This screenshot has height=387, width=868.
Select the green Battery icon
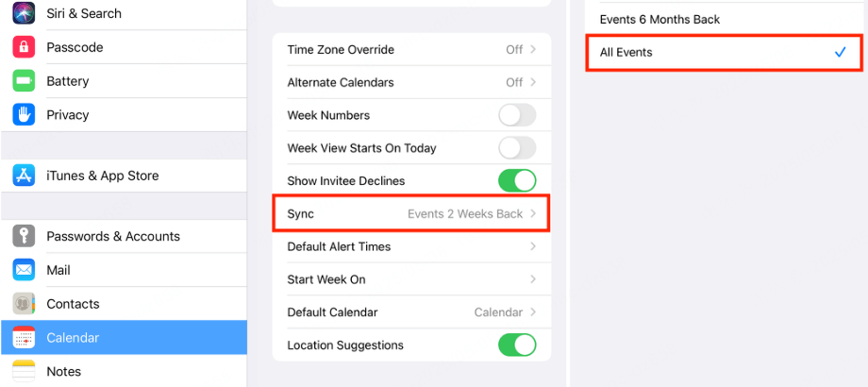coord(24,81)
